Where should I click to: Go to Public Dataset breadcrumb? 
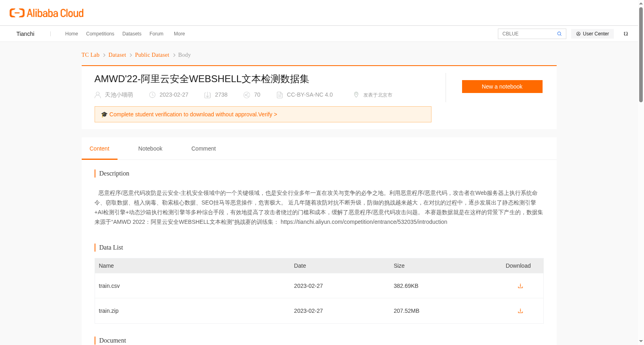pyautogui.click(x=152, y=55)
